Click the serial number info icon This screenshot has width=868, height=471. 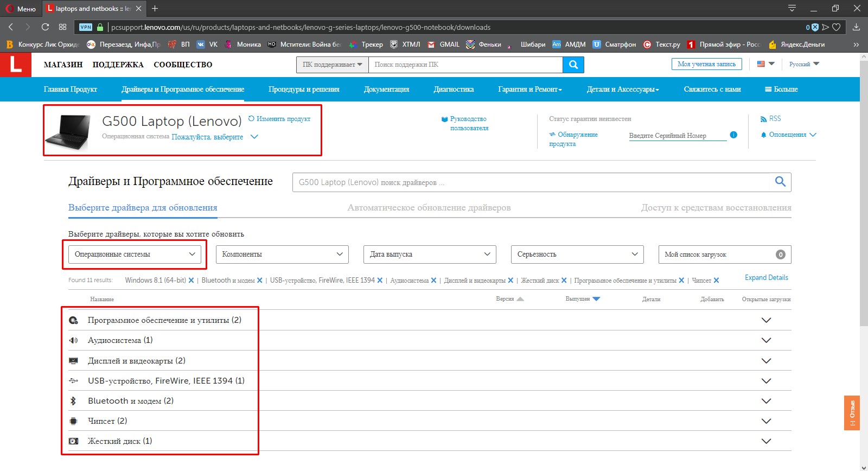pos(733,135)
